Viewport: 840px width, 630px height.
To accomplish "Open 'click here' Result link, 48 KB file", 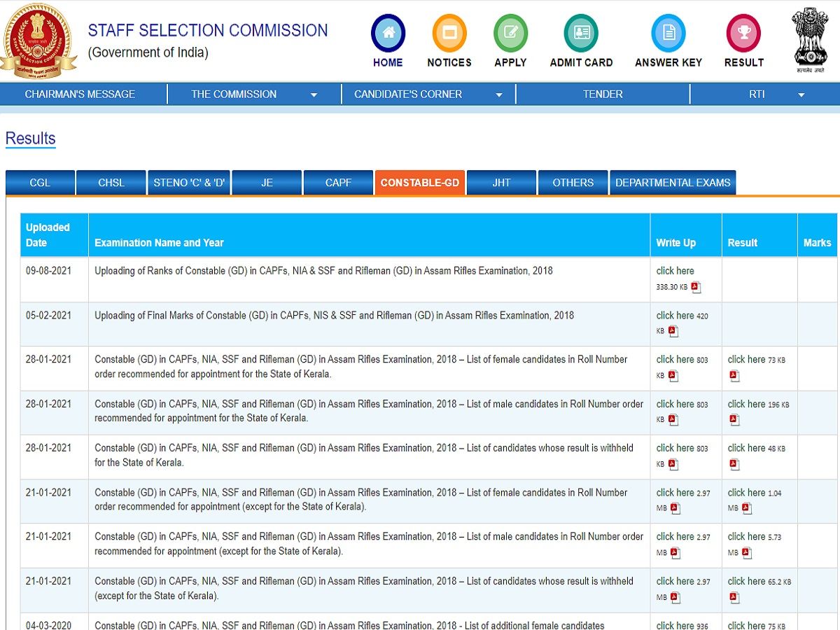I will coord(747,448).
